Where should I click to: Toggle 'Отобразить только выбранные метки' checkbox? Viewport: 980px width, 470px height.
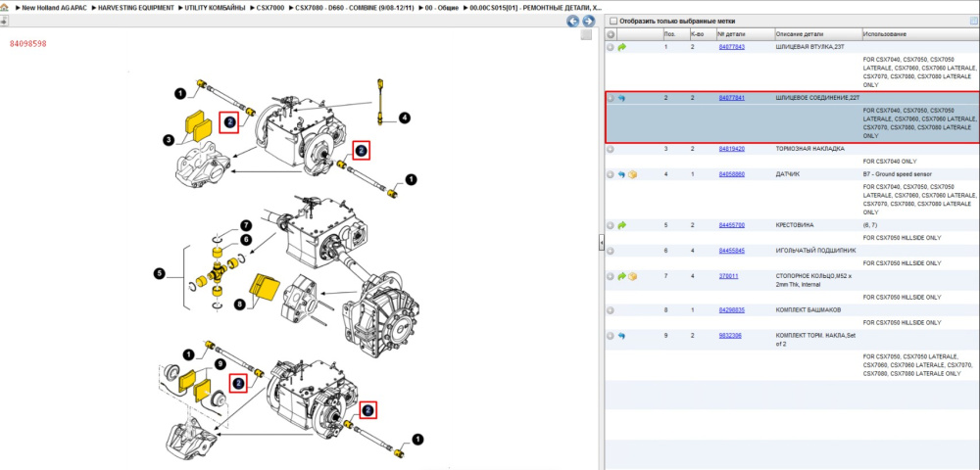click(613, 21)
